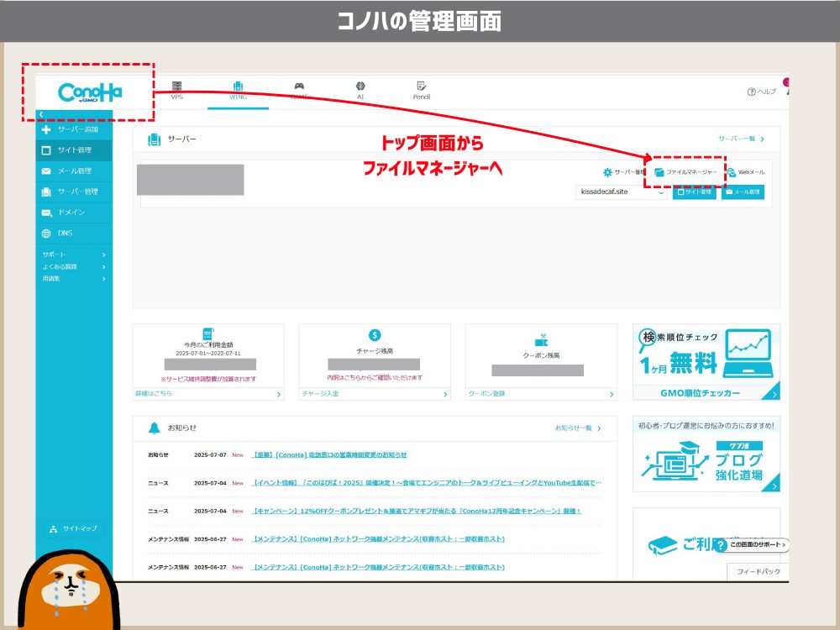Open Webメール
Viewport: 840px width, 630px height.
(746, 172)
